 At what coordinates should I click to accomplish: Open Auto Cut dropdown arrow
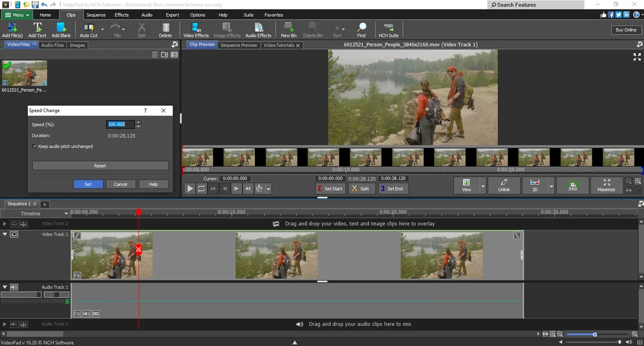tap(102, 30)
